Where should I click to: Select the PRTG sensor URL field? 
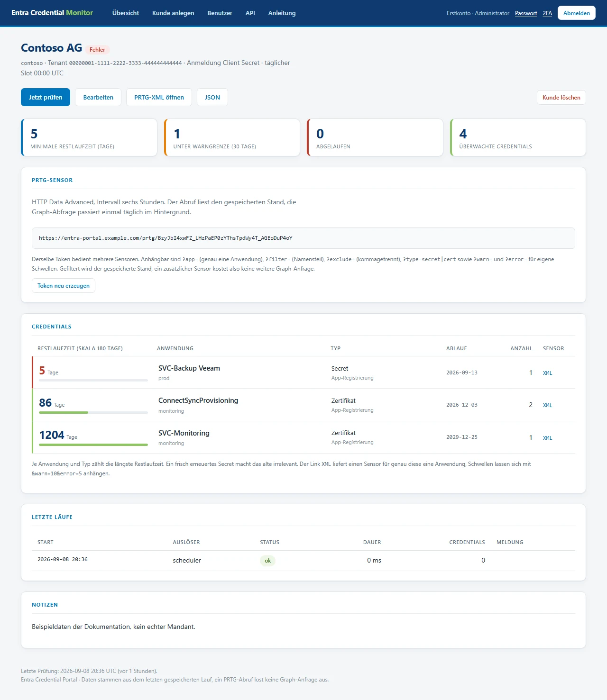pos(303,238)
